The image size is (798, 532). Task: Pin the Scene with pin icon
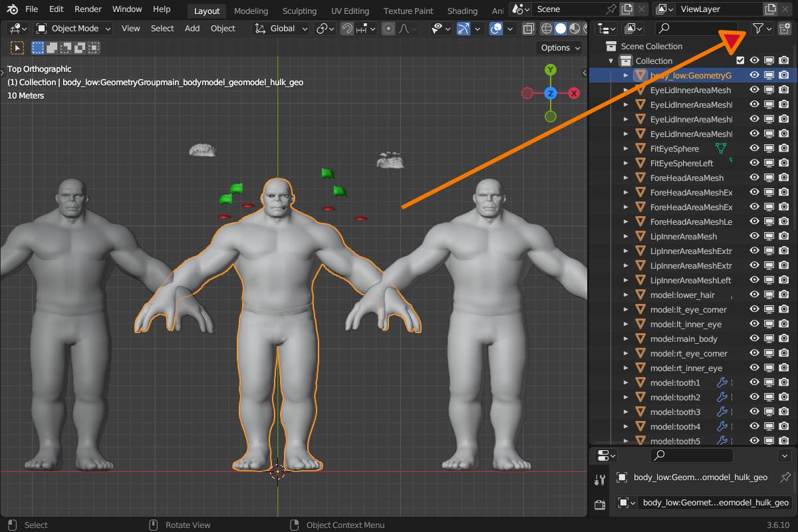coord(611,9)
